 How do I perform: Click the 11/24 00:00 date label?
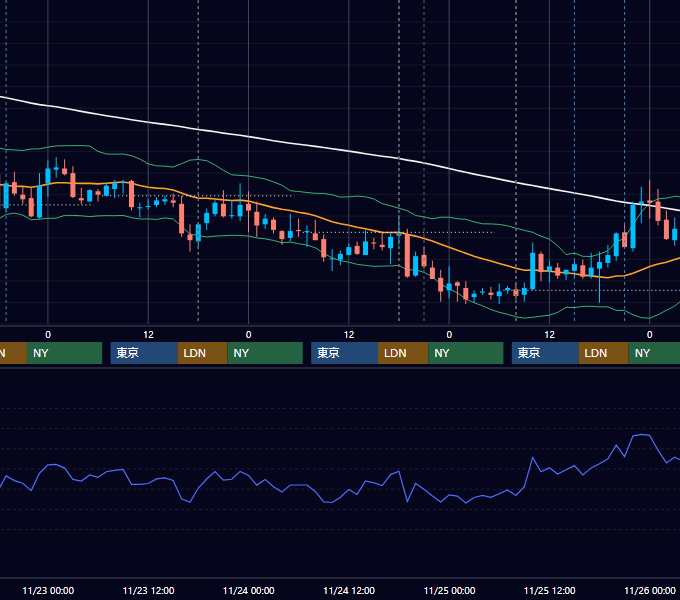point(248,590)
